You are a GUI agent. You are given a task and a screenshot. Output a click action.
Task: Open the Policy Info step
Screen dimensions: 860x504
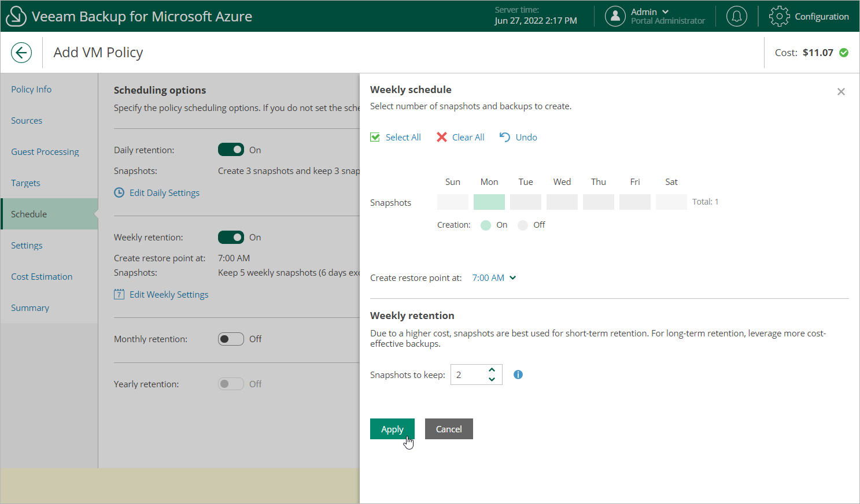pos(31,89)
